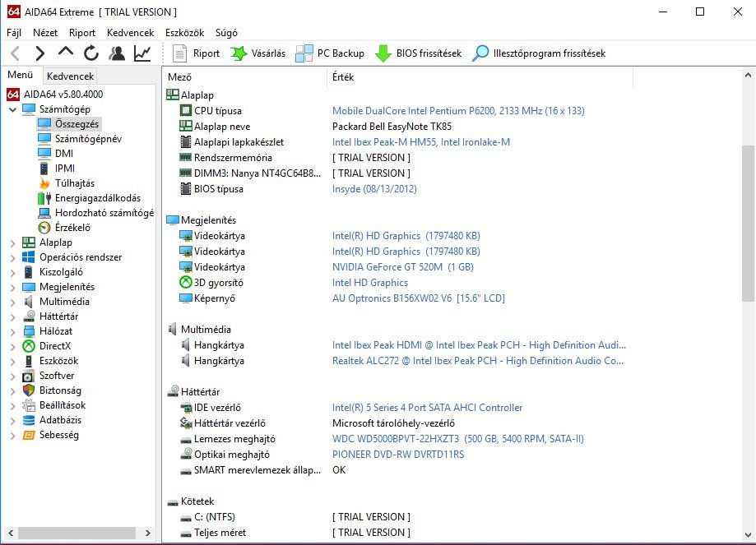Switch to the Kedvencek tab in the sidebar
756x545 pixels.
(71, 76)
